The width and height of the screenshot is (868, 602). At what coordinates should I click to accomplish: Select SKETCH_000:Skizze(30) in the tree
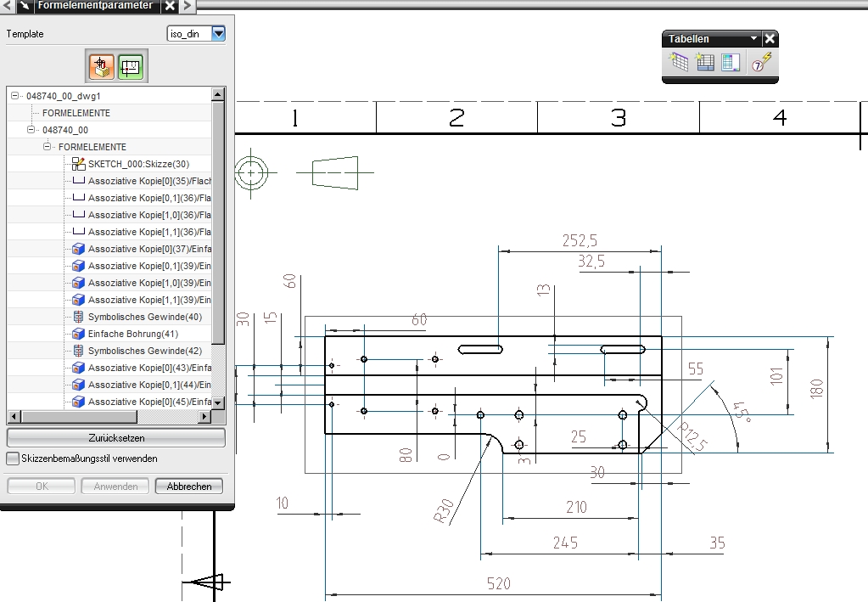point(138,164)
